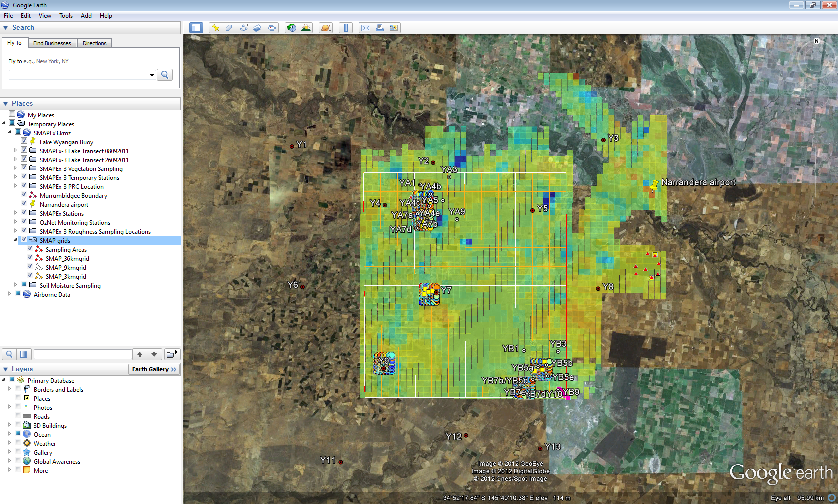
Task: Click the Add Placemark pushpin icon
Action: pyautogui.click(x=215, y=28)
